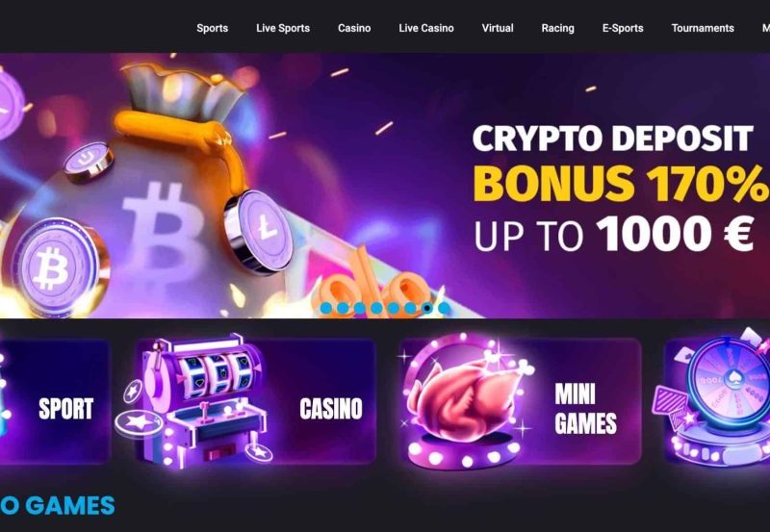
Task: Open the SPORT category tile
Action: tap(55, 401)
